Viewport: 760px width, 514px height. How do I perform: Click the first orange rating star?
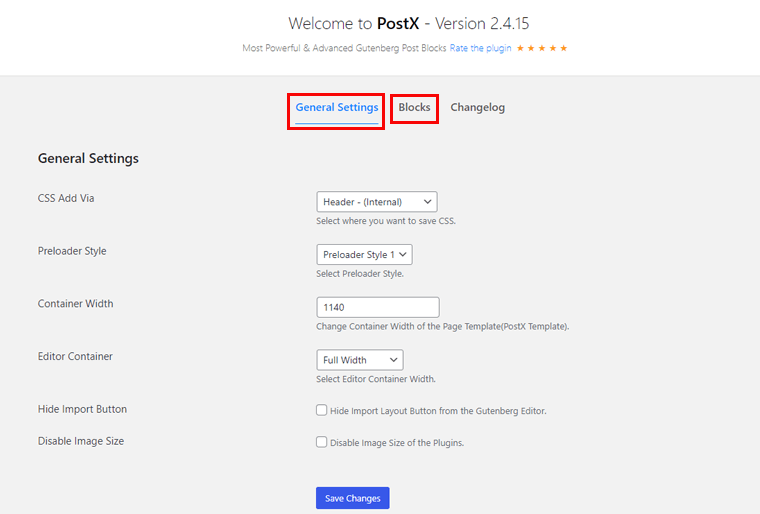click(520, 48)
